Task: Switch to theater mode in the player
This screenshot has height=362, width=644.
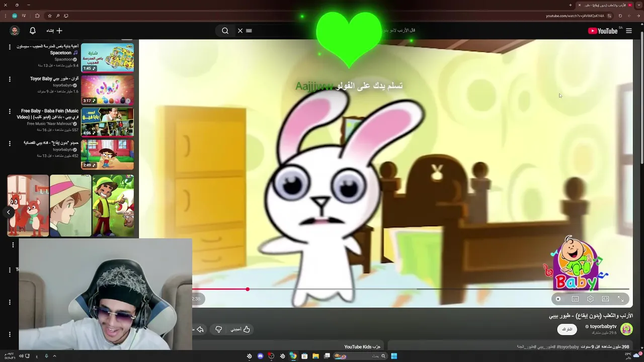Action: [606, 299]
